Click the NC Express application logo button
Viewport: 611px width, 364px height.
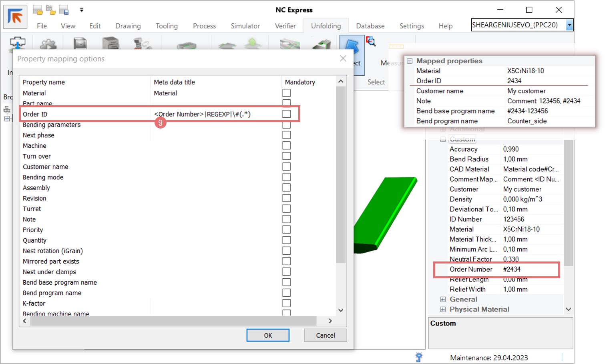pyautogui.click(x=15, y=17)
